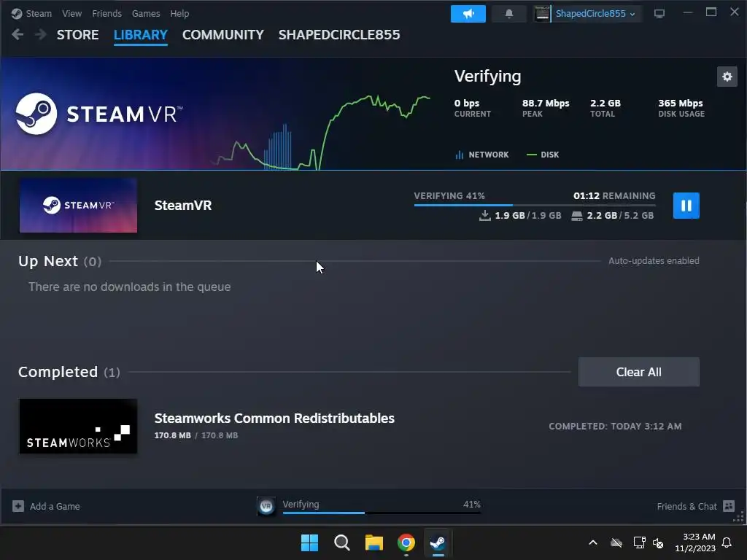This screenshot has height=560, width=747.
Task: Open the clock showing 3:23 AM
Action: coord(695,542)
